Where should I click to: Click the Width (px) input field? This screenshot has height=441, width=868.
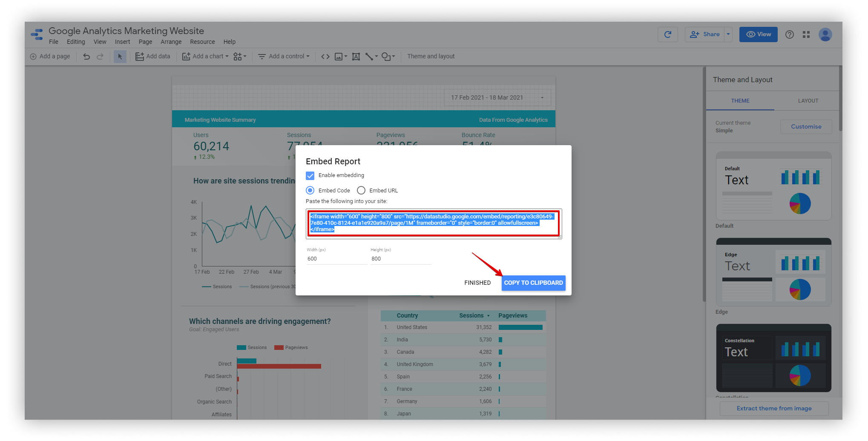point(336,259)
